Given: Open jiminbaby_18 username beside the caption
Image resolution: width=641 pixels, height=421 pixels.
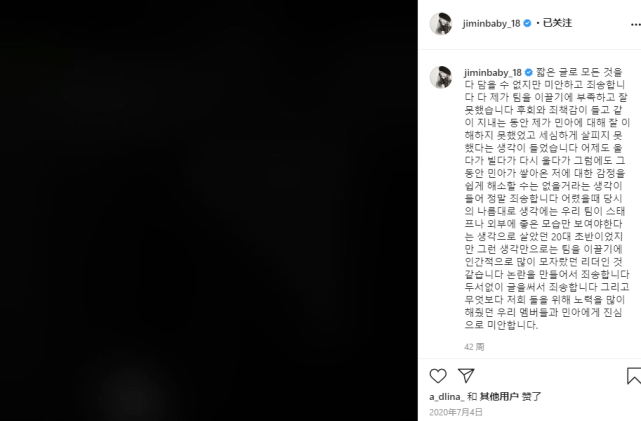Looking at the screenshot, I should (493, 73).
